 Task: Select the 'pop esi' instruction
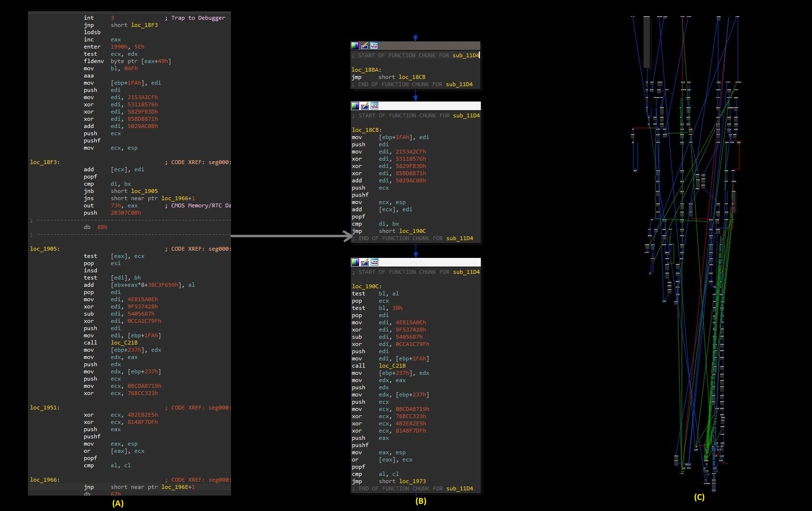(x=102, y=263)
